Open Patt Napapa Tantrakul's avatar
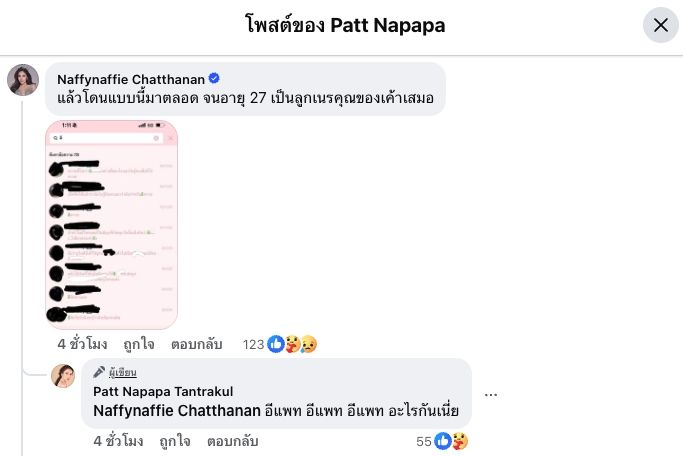This screenshot has height=456, width=683. [63, 376]
